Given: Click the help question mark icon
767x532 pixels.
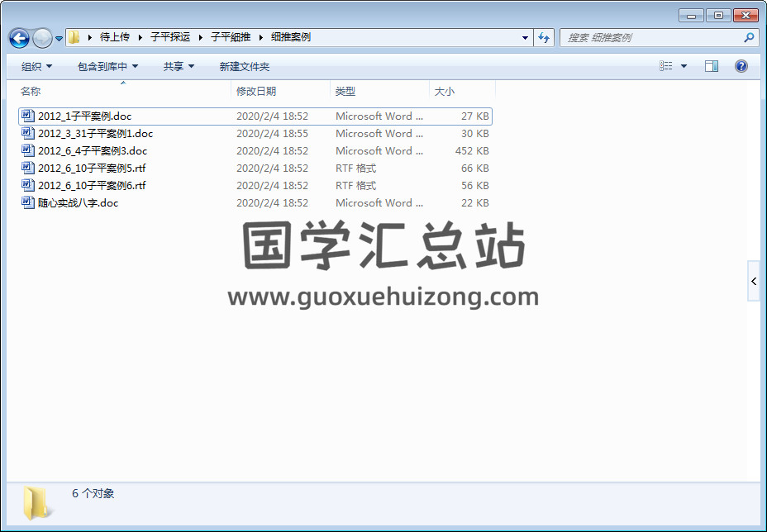Looking at the screenshot, I should pyautogui.click(x=741, y=66).
